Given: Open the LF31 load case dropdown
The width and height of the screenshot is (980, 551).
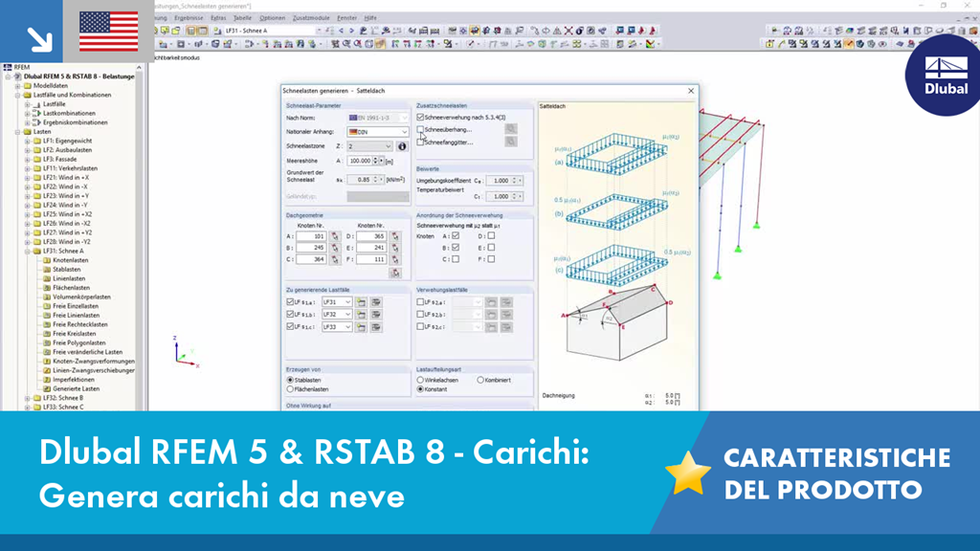Looking at the screenshot, I should [x=336, y=302].
